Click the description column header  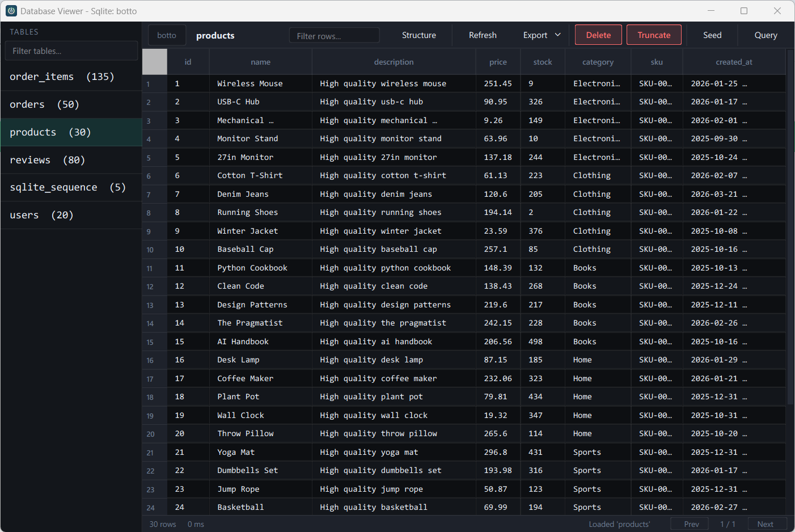394,62
